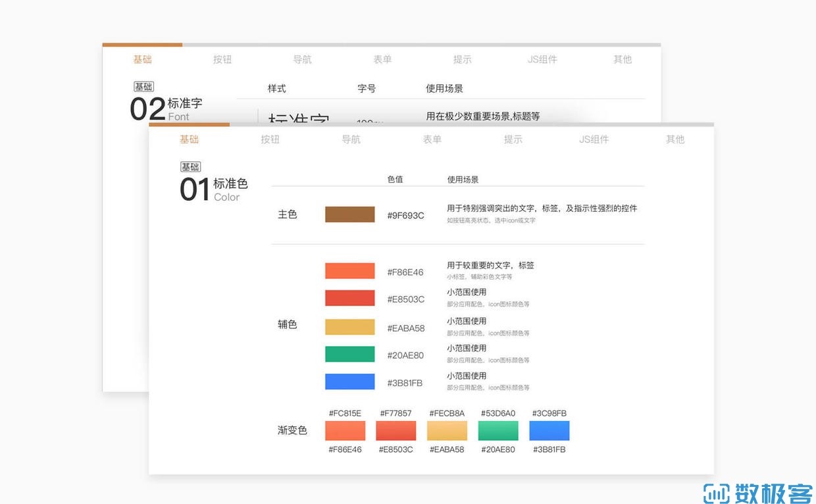816x504 pixels.
Task: Click the 色值 column header
Action: pos(395,180)
